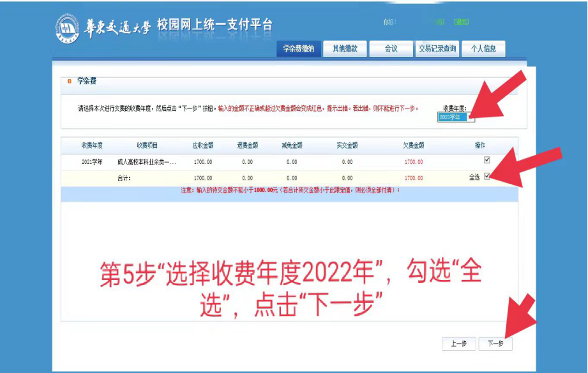Click the 上一步 previous button
This screenshot has height=373, width=588.
coord(458,344)
